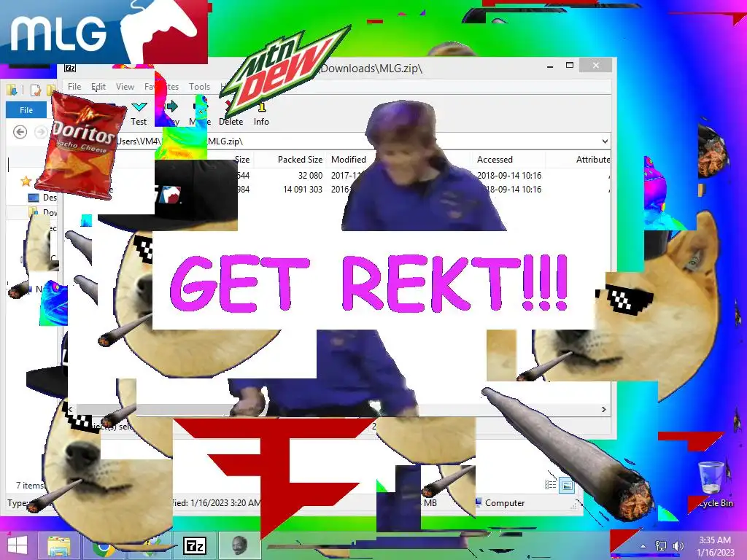Click the first Explorer quick-access toolbar icon
747x560 pixels.
[x=12, y=90]
